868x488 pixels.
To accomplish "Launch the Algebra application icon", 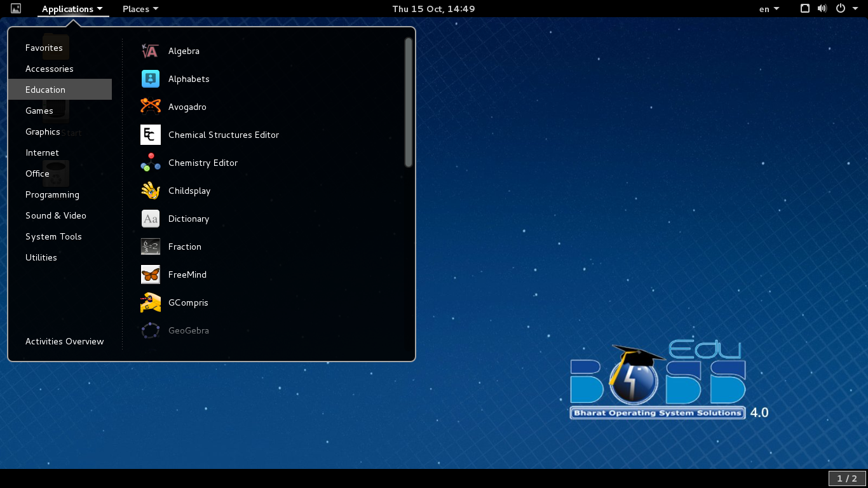I will click(x=151, y=51).
